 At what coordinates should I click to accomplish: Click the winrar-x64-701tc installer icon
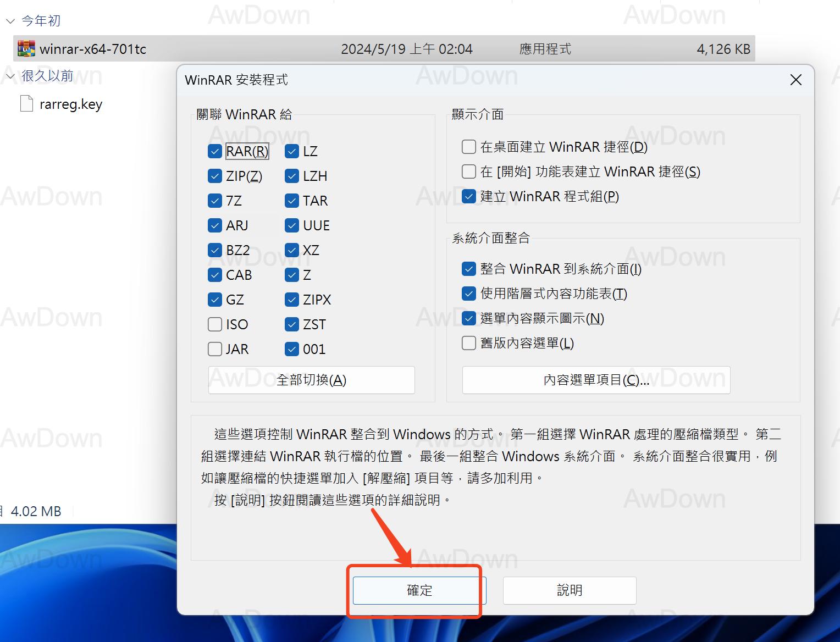[26, 49]
